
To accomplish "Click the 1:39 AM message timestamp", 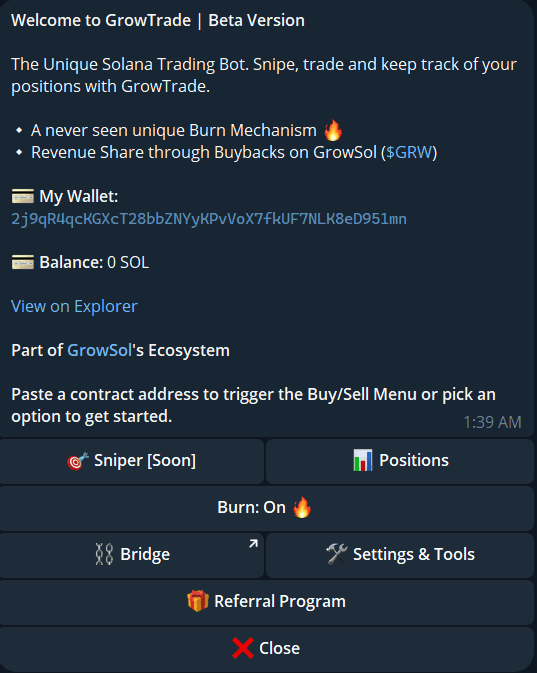I will (x=492, y=422).
